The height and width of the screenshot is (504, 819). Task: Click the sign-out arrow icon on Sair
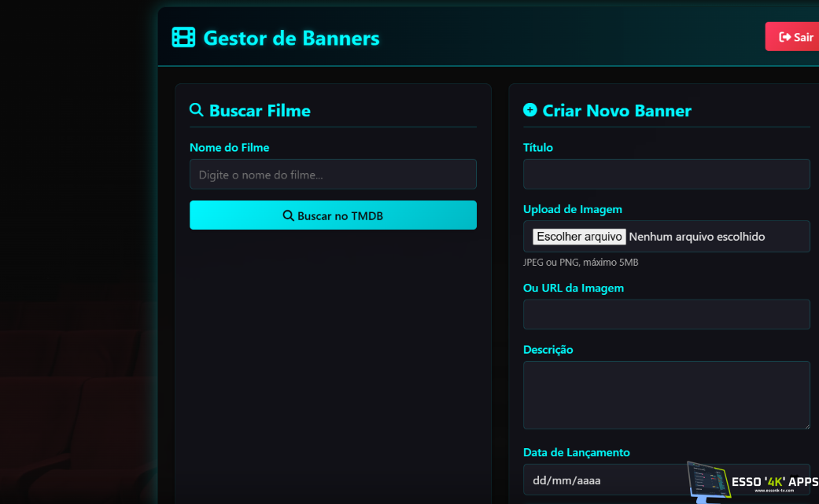[784, 37]
